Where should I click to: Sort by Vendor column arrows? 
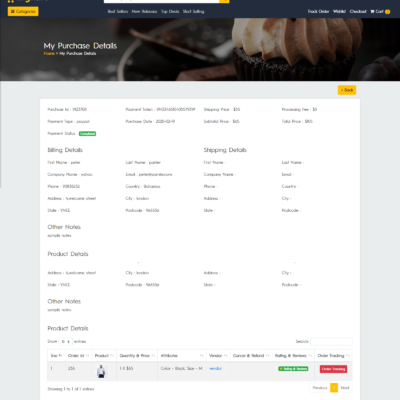click(226, 356)
